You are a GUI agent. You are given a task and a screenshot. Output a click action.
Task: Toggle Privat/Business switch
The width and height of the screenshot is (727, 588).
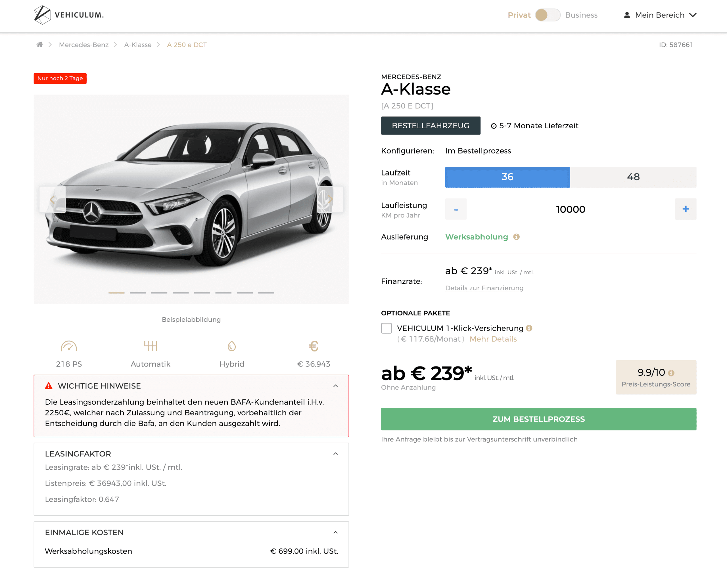point(548,15)
